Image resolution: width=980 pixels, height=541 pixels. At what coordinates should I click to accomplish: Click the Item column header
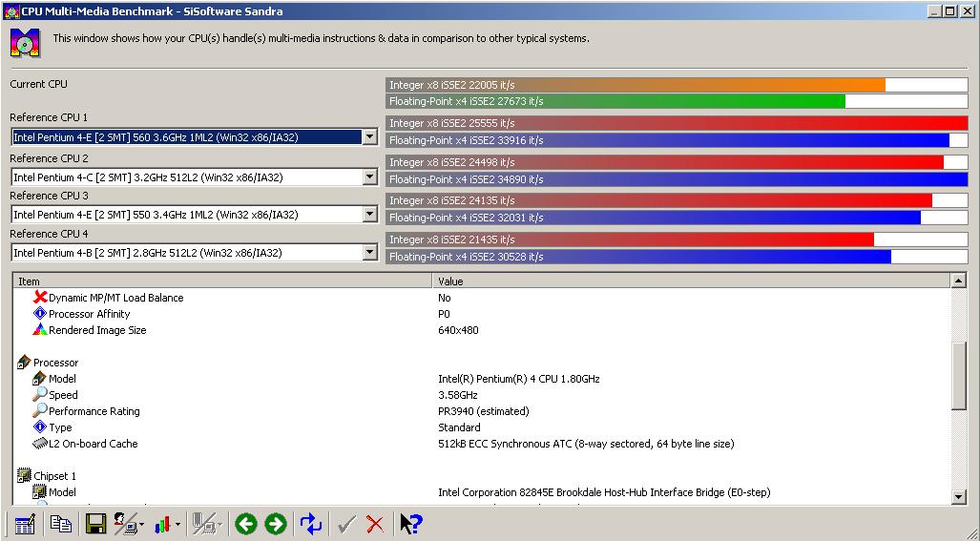pos(222,281)
